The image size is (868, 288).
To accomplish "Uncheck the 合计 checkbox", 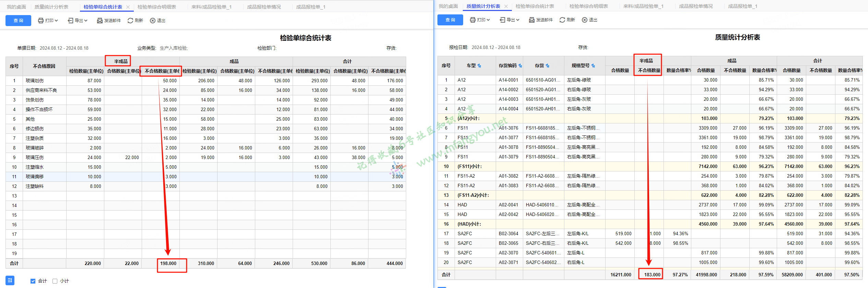I will coord(33,281).
